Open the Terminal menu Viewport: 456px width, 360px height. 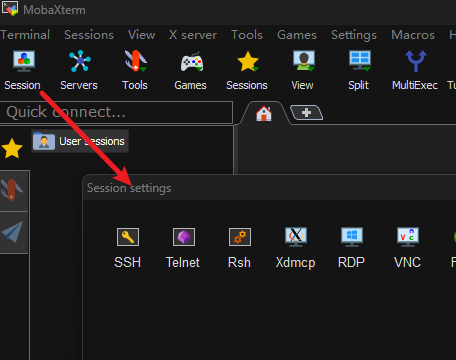25,35
